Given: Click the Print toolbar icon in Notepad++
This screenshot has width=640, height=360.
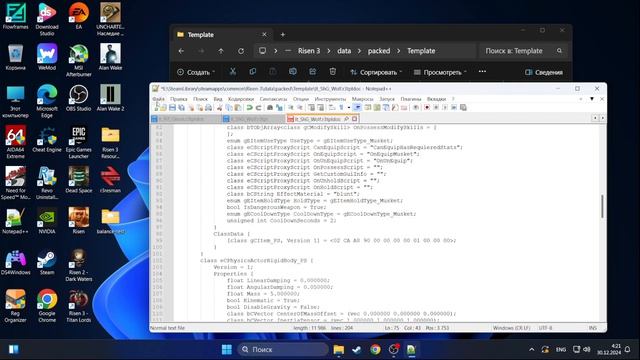Looking at the screenshot, I should (209, 107).
